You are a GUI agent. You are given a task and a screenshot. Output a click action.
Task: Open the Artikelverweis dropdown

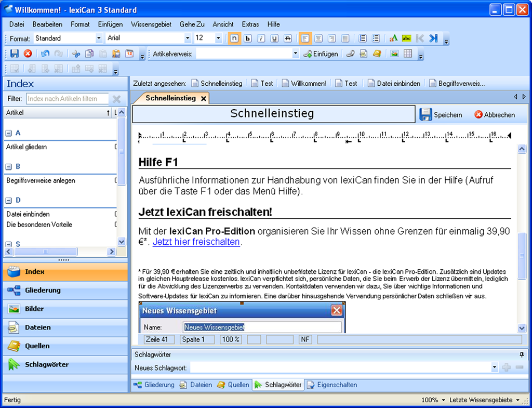tap(296, 54)
